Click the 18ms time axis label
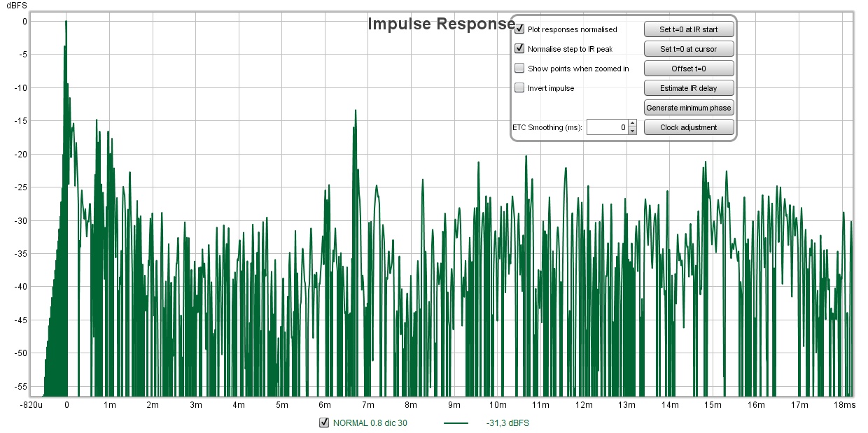Image resolution: width=868 pixels, height=433 pixels. coord(846,405)
